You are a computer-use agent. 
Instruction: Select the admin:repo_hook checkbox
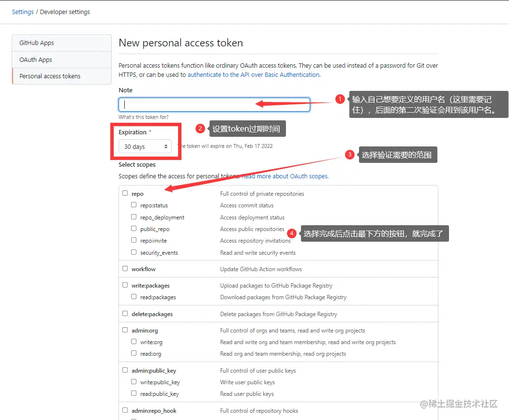(x=125, y=410)
